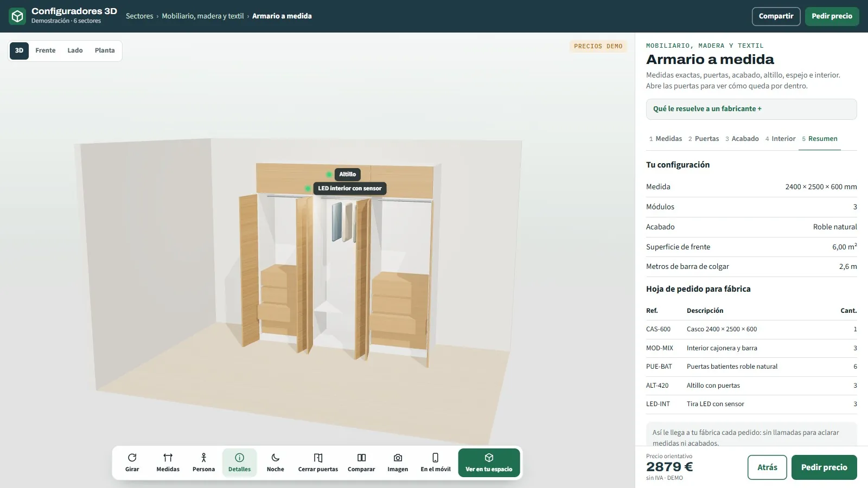868x488 pixels.
Task: Click the CAS-600 reference cell
Action: [658, 329]
